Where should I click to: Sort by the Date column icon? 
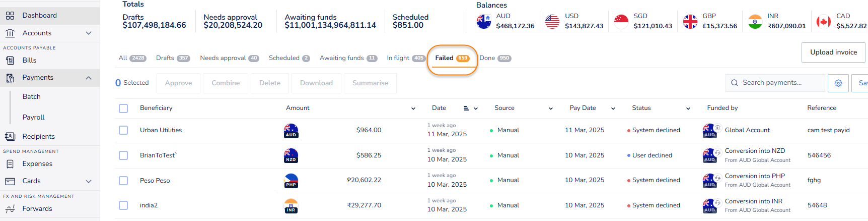466,108
